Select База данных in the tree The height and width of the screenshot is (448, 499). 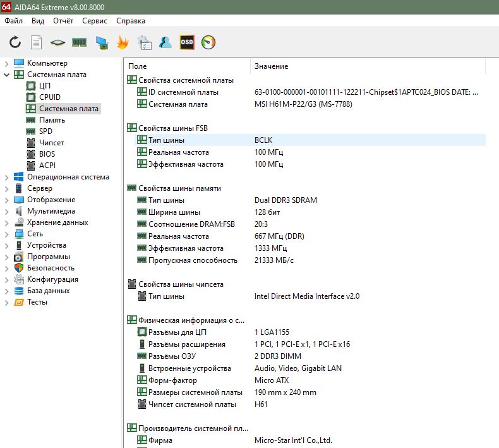(48, 291)
